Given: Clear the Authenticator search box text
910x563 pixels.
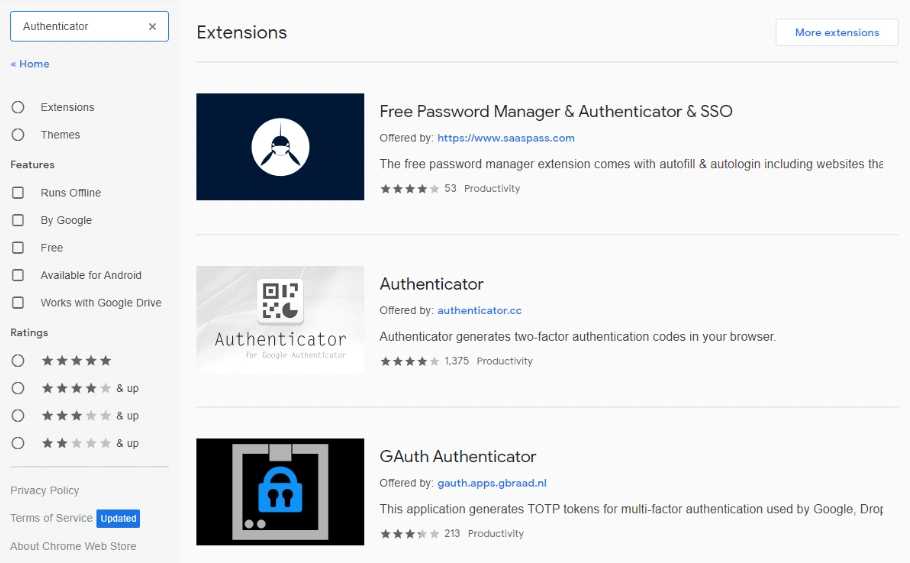Looking at the screenshot, I should tap(152, 27).
